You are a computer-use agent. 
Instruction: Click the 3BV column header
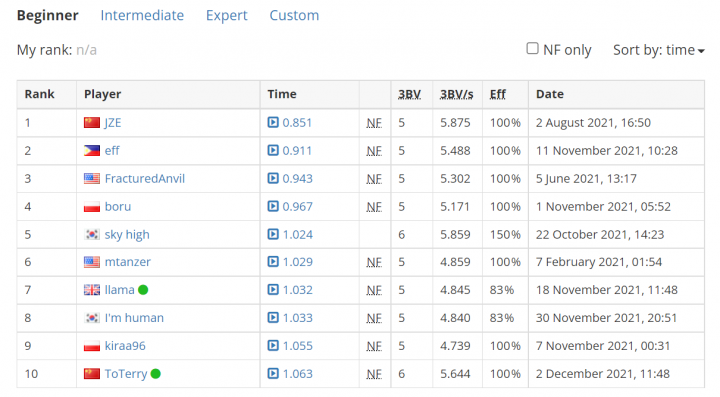click(409, 94)
